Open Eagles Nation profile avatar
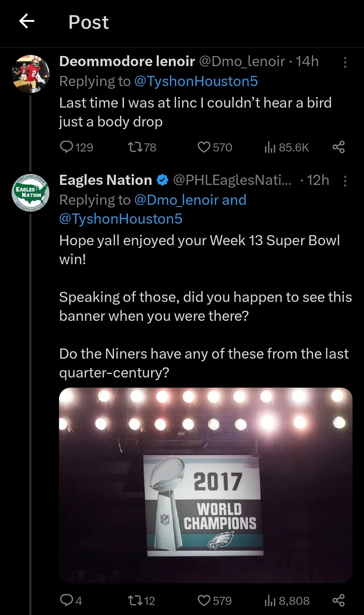Screen dimensions: 364x615 click(x=31, y=193)
